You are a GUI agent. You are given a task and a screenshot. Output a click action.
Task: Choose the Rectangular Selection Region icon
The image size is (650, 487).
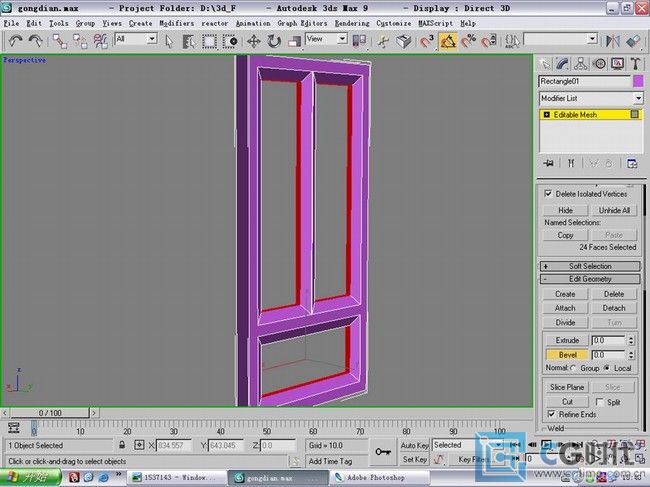(209, 41)
